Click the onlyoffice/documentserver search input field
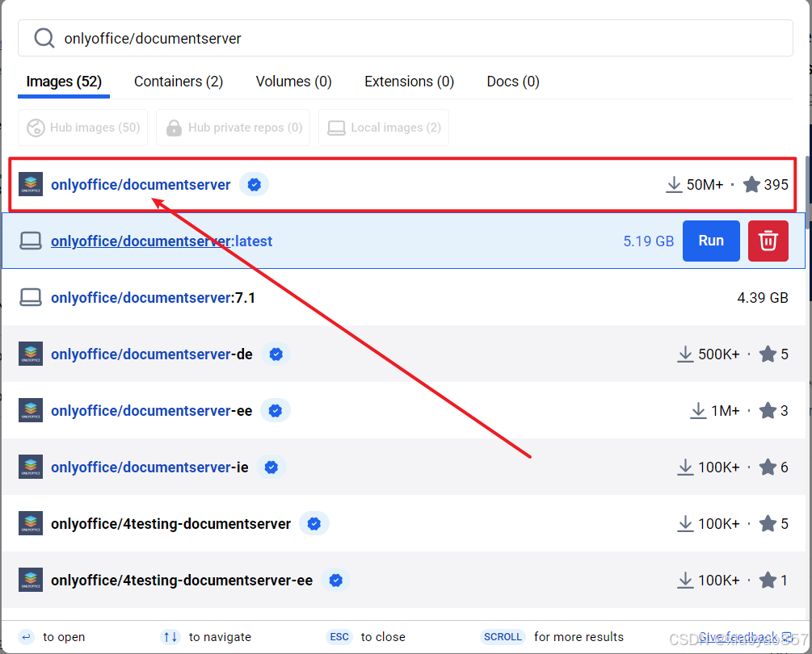Image resolution: width=812 pixels, height=654 pixels. (405, 38)
